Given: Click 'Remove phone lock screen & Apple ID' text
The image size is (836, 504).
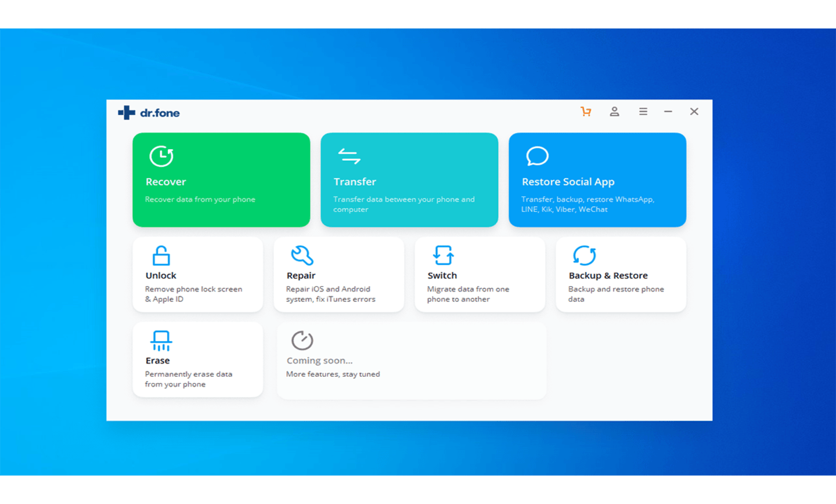Looking at the screenshot, I should pyautogui.click(x=193, y=294).
